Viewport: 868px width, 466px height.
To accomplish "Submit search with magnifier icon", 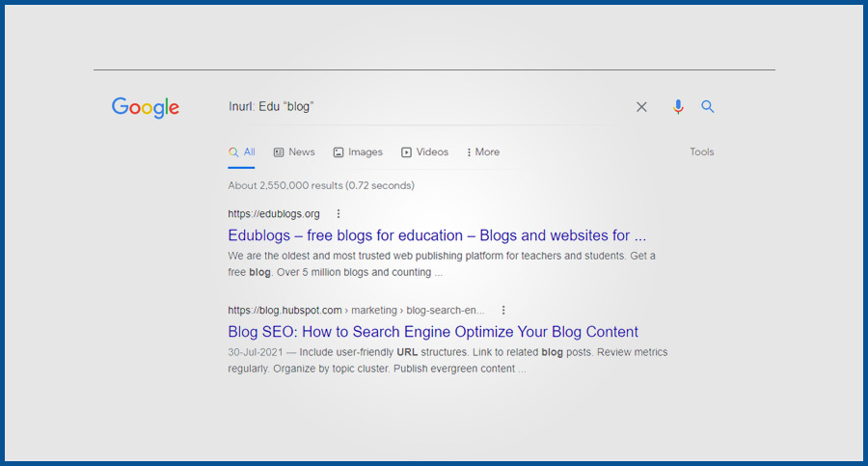I will pyautogui.click(x=708, y=106).
